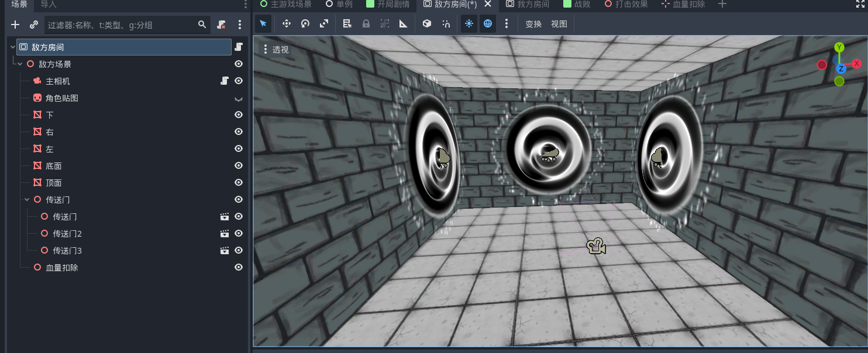Image resolution: width=868 pixels, height=353 pixels.
Task: Click the detach script icon in scene panel
Action: pyautogui.click(x=221, y=25)
